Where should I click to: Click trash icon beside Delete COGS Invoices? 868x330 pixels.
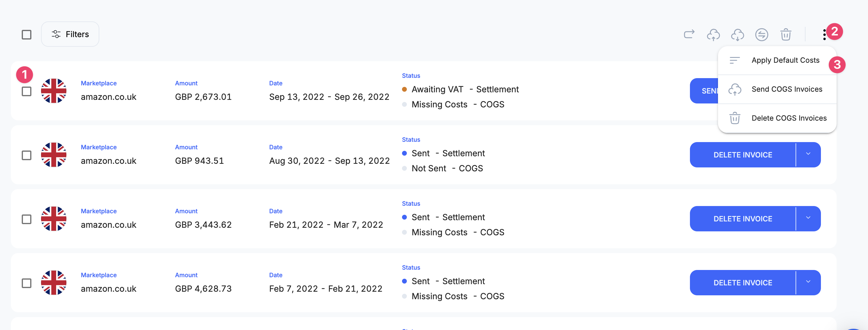pos(735,118)
